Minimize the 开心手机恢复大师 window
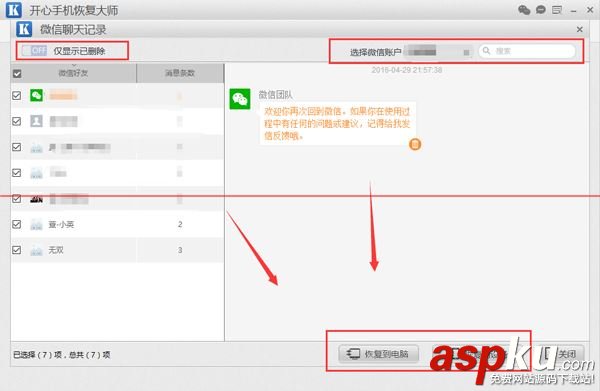This screenshot has height=391, width=600. [573, 11]
